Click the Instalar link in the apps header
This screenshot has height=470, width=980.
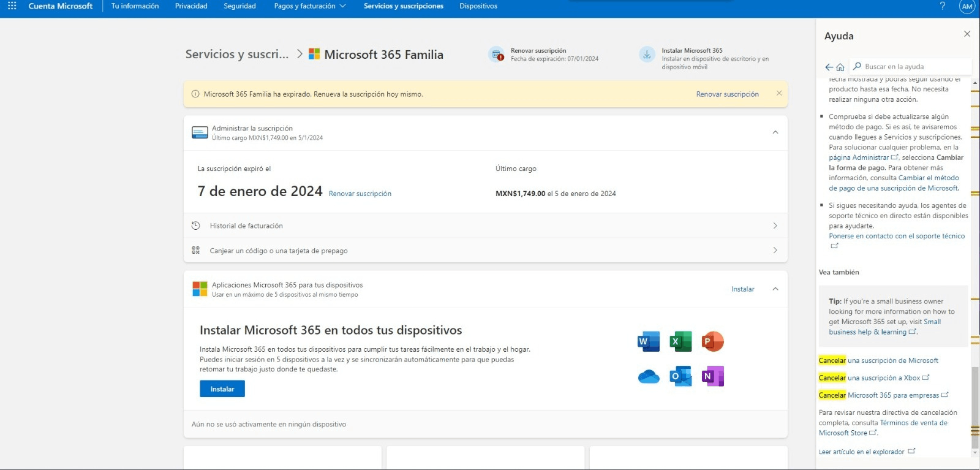coord(742,289)
